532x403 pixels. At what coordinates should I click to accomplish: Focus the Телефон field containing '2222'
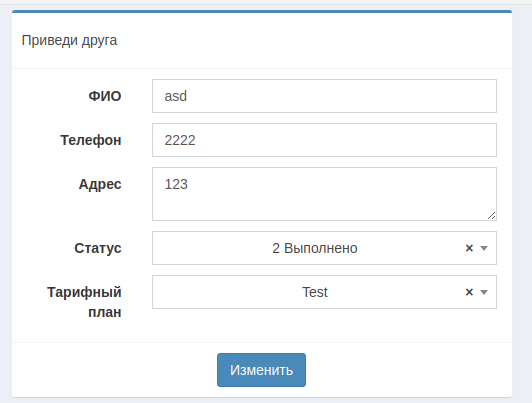(x=324, y=140)
